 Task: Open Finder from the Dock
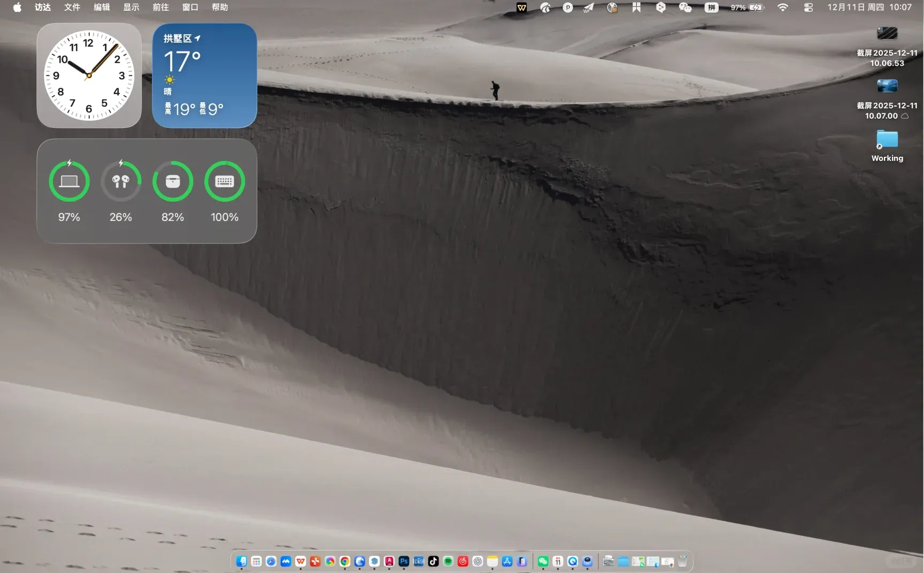(242, 561)
